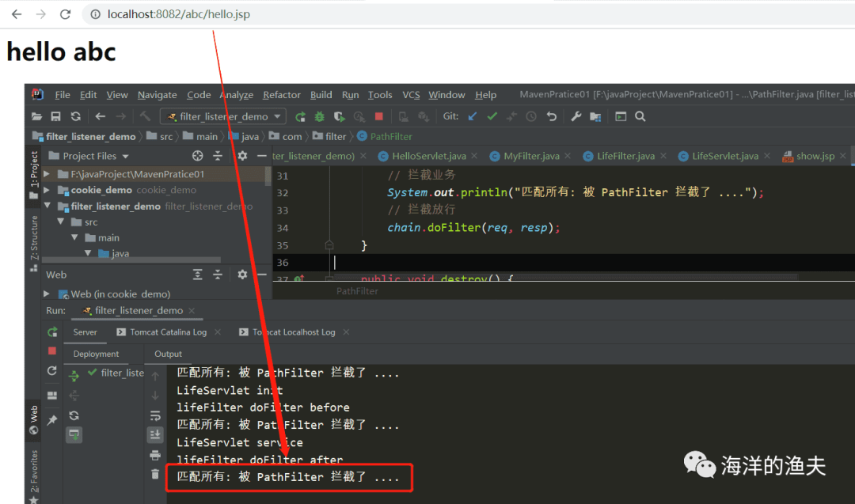Reload the hello.jsp page in browser
Viewport: 855px width, 504px height.
(66, 14)
